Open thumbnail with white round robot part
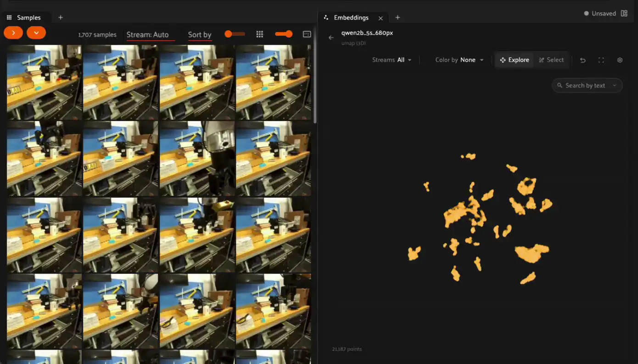The height and width of the screenshot is (364, 638). [x=121, y=311]
